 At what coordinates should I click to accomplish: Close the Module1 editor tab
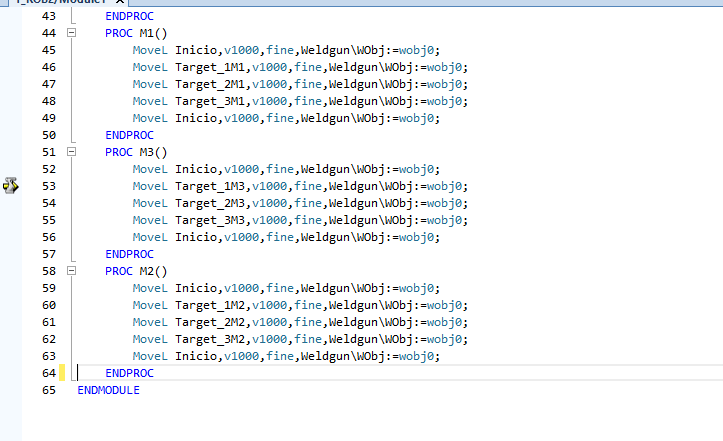click(120, 2)
